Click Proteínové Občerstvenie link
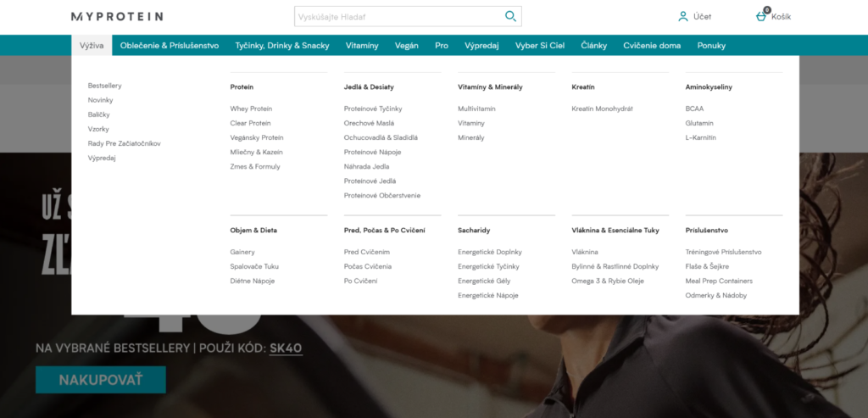Image resolution: width=868 pixels, height=418 pixels. (x=382, y=195)
